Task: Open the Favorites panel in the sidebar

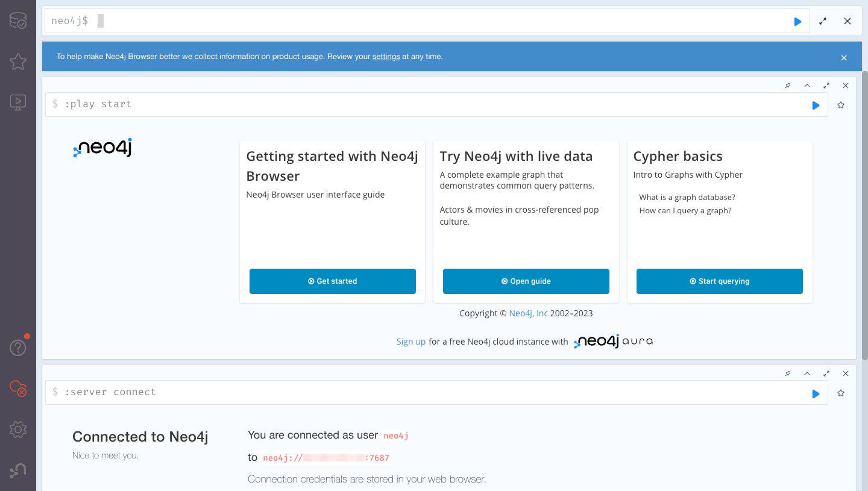Action: pos(18,61)
